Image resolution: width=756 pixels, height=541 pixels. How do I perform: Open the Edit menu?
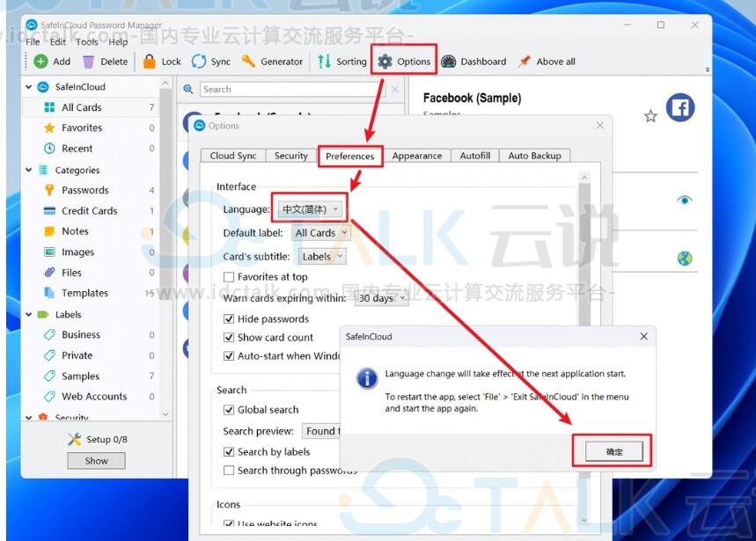(x=58, y=42)
